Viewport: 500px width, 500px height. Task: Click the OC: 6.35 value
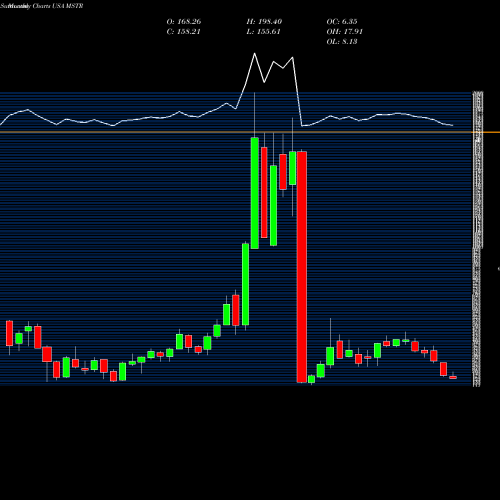pyautogui.click(x=342, y=22)
